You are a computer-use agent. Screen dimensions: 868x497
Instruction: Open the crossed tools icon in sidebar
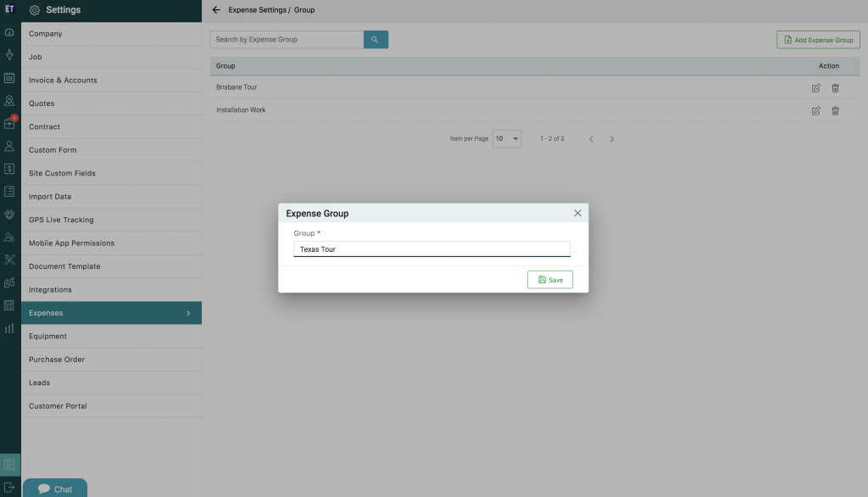[9, 260]
